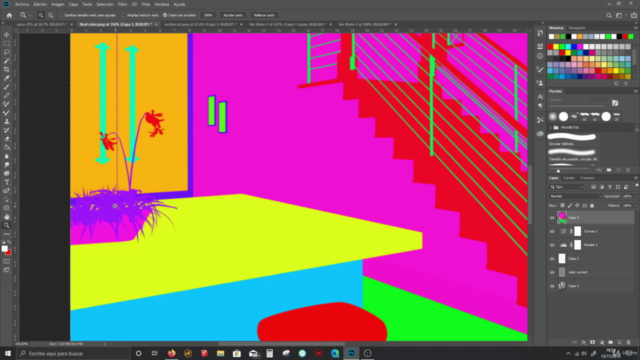Select the Brush tool in left toolbar

pyautogui.click(x=7, y=87)
